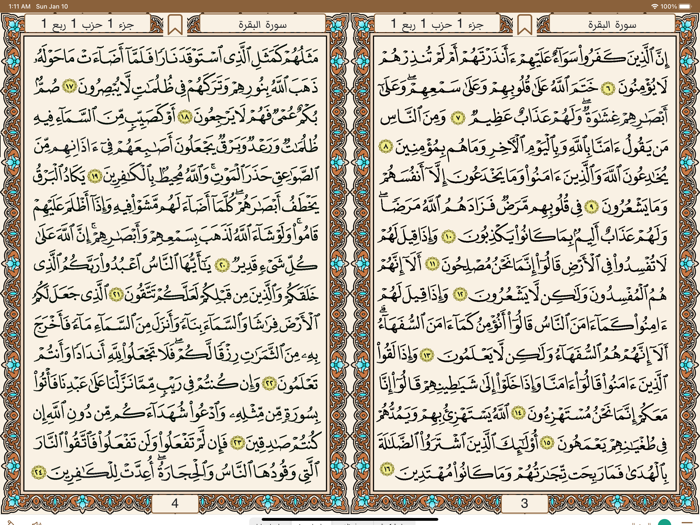This screenshot has width=700, height=525.
Task: Select ayah marker 24
Action: pyautogui.click(x=39, y=471)
